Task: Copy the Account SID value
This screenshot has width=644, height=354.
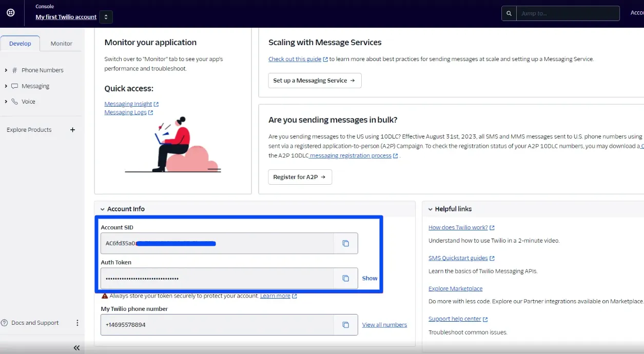Action: (346, 243)
